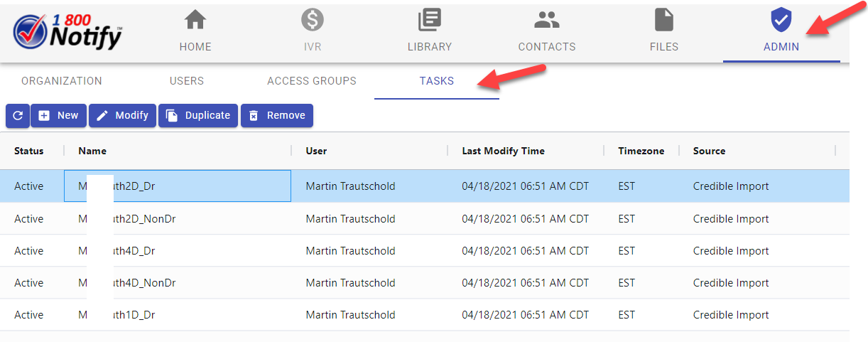Open the Files document icon
This screenshot has height=342, width=868.
[664, 20]
